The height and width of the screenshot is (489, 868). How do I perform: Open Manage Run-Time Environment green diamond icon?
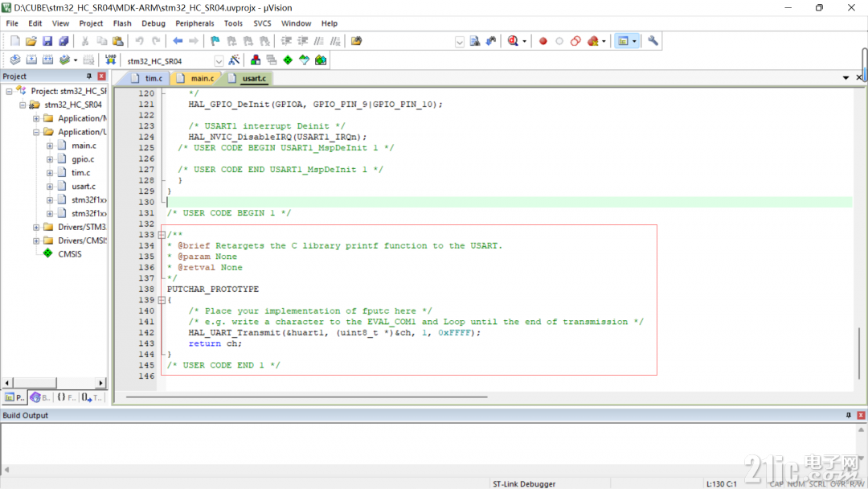(x=288, y=60)
